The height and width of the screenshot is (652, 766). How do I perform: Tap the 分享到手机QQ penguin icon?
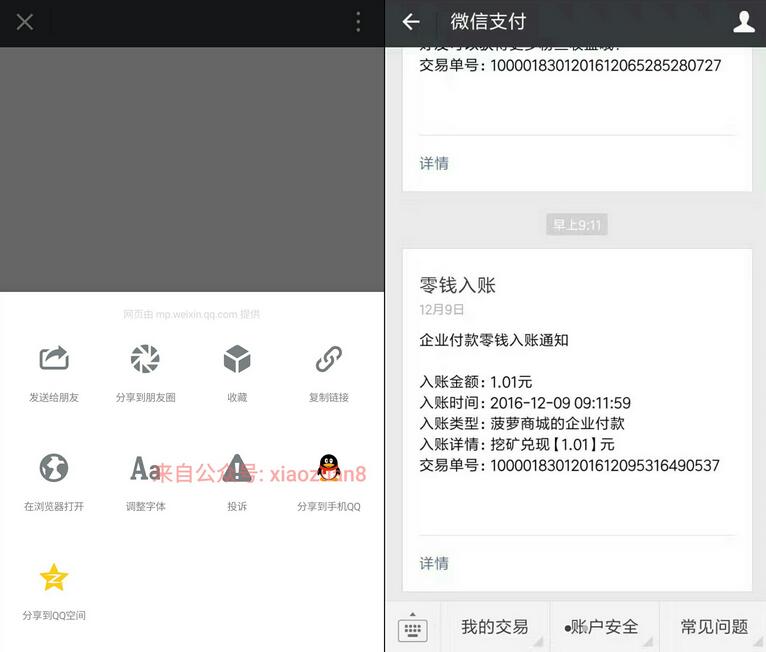(x=329, y=468)
